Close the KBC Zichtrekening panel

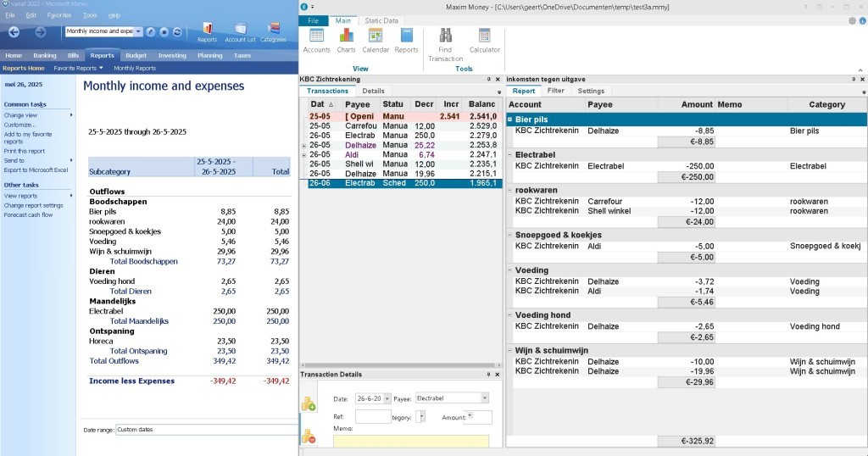pos(498,79)
